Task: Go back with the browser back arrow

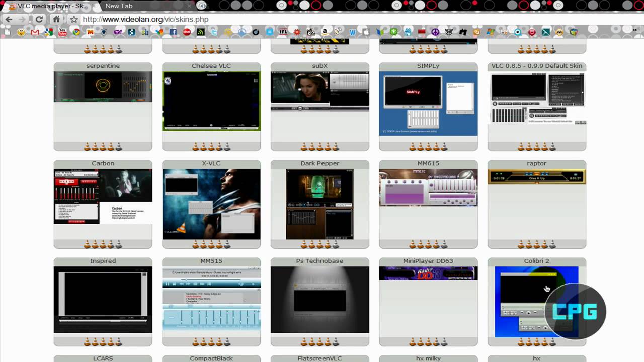Action: [x=9, y=19]
